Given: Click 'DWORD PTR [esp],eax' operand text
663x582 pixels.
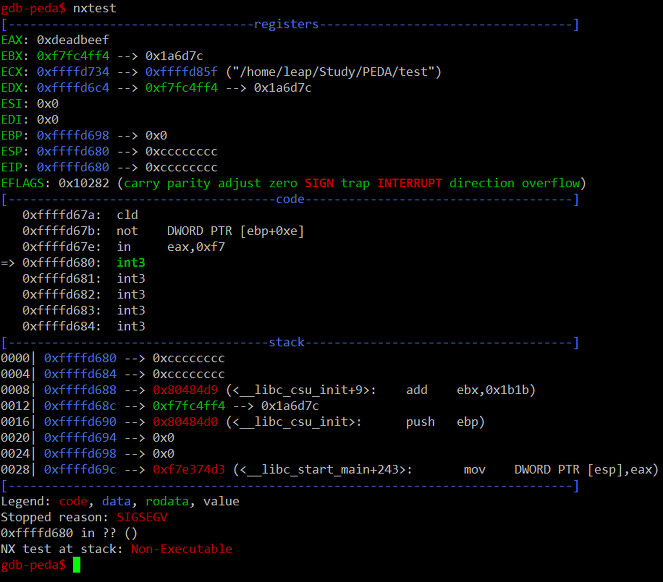Looking at the screenshot, I should coord(583,469).
